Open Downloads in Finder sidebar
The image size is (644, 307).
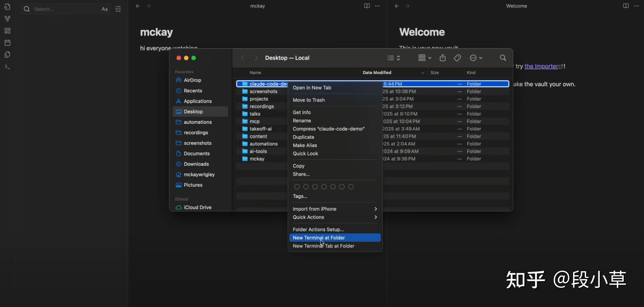[196, 164]
